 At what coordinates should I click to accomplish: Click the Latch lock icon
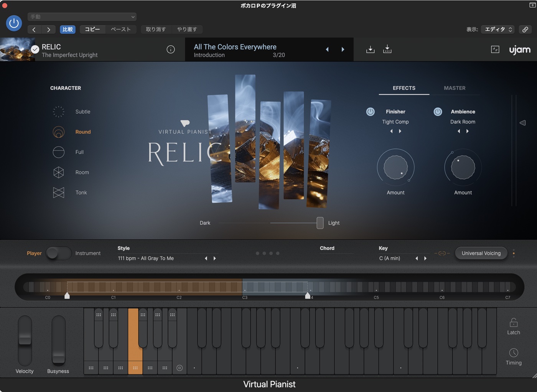514,322
